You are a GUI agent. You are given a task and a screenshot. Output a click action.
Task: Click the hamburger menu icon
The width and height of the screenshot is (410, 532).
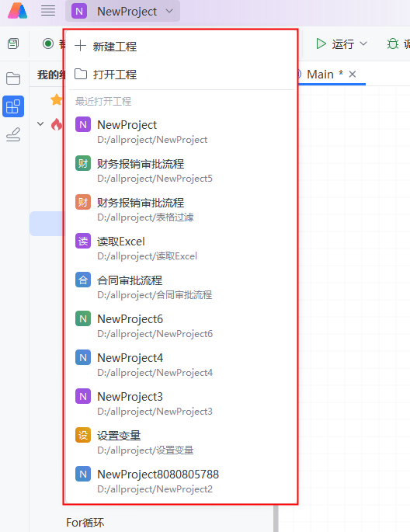(x=48, y=11)
